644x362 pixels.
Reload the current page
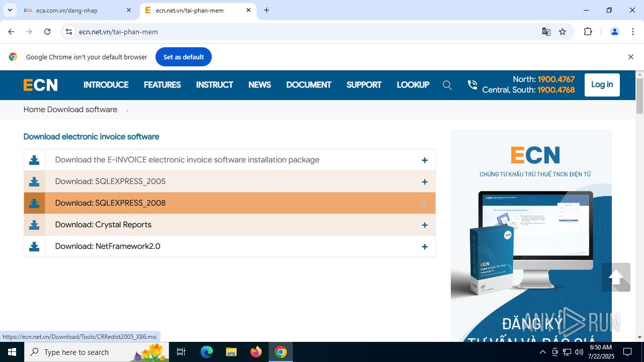(x=47, y=32)
